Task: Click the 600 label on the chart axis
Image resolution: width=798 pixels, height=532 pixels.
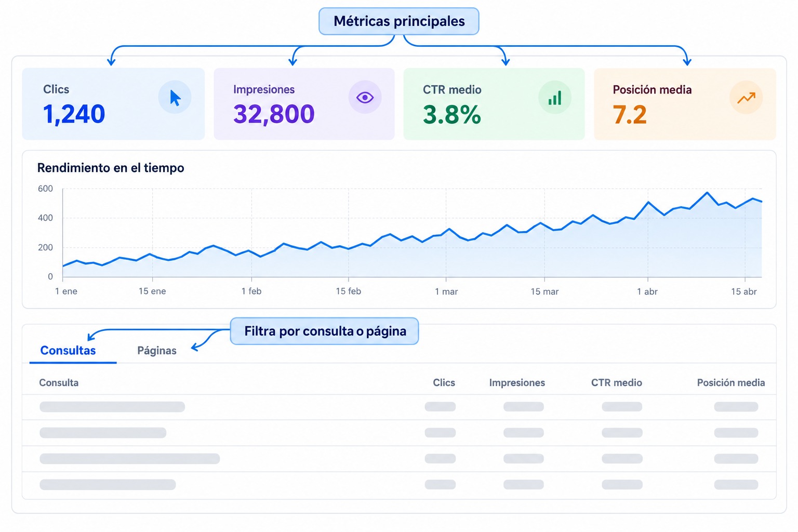Action: (x=45, y=189)
